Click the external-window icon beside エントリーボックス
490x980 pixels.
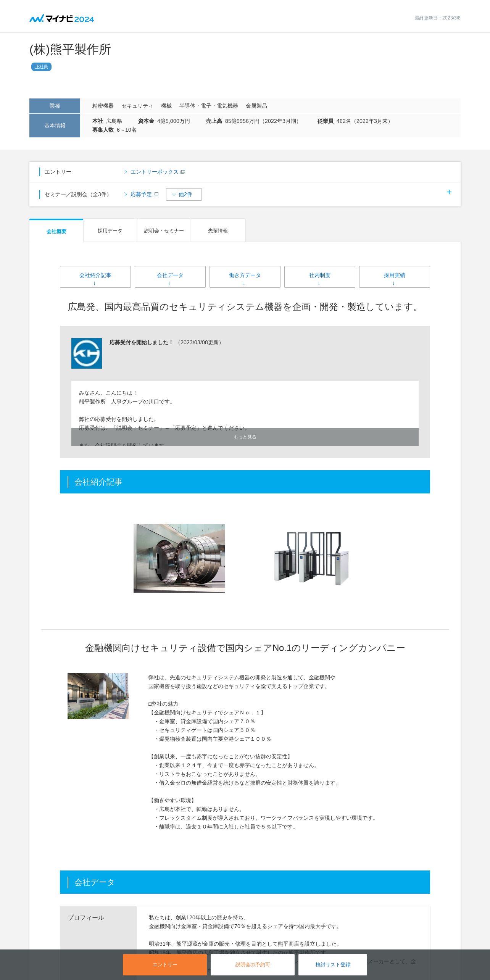tap(183, 172)
